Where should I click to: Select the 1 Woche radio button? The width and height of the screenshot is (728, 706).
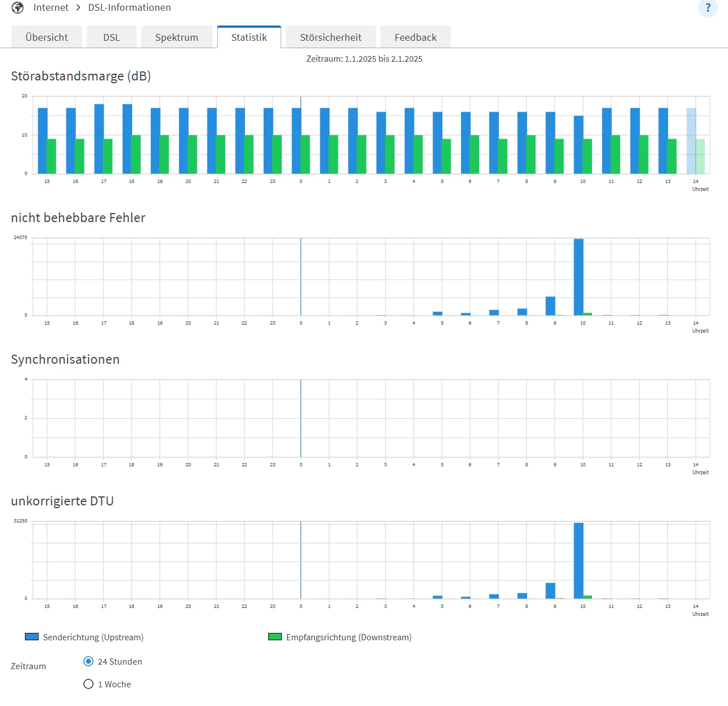click(x=88, y=684)
